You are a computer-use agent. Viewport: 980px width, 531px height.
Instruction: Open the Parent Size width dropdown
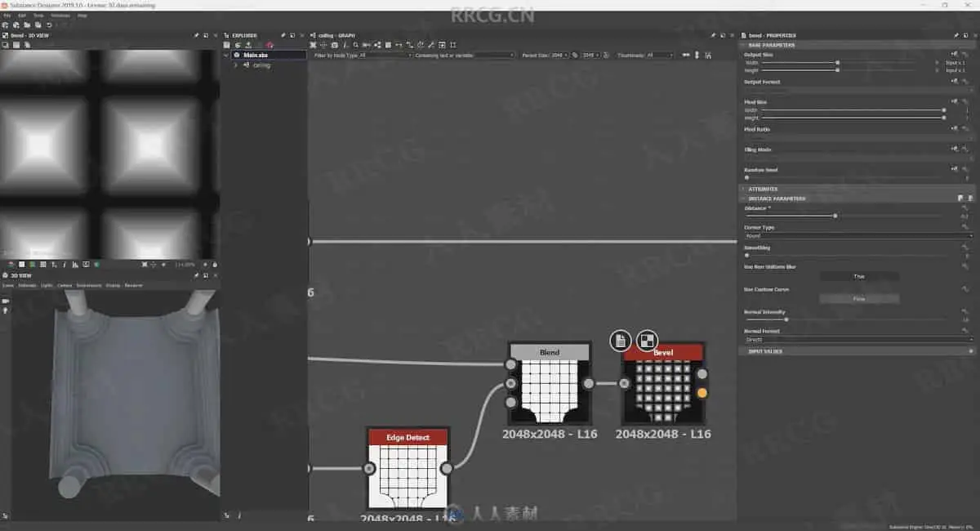[x=559, y=55]
